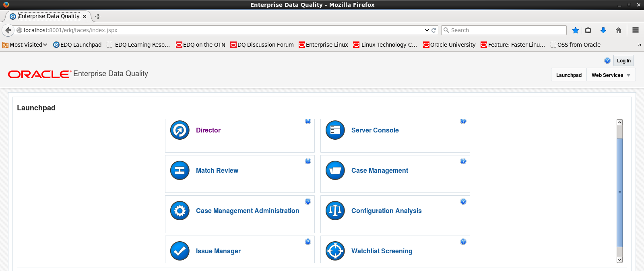Open the Match Review link
Image resolution: width=644 pixels, height=271 pixels.
click(217, 170)
